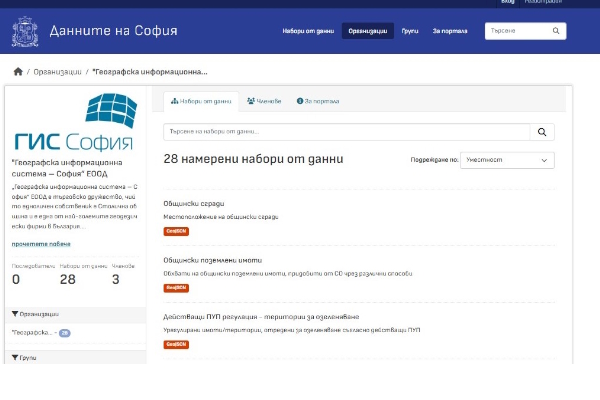The image size is (600, 400).
Task: Click the funnel icon beside Групи filter
Action: tap(15, 358)
